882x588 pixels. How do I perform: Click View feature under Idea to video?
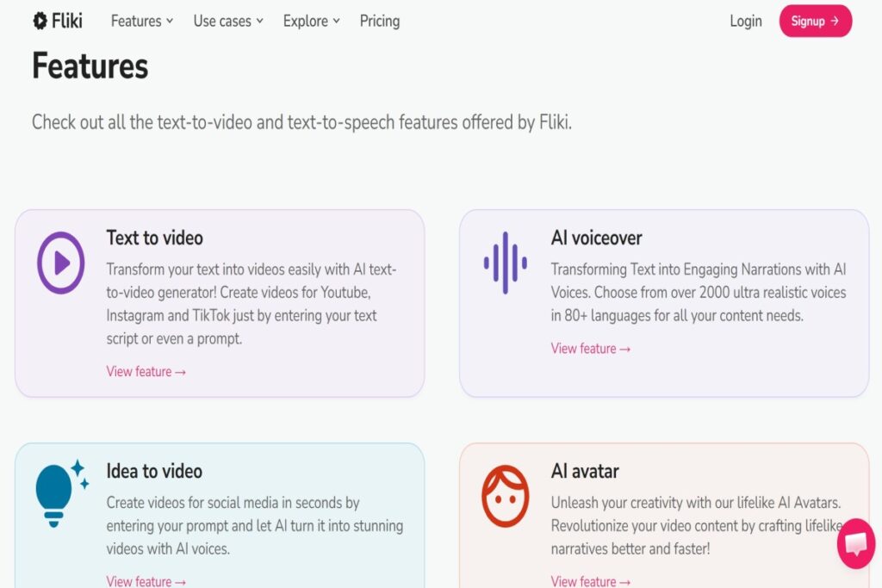[x=146, y=581]
